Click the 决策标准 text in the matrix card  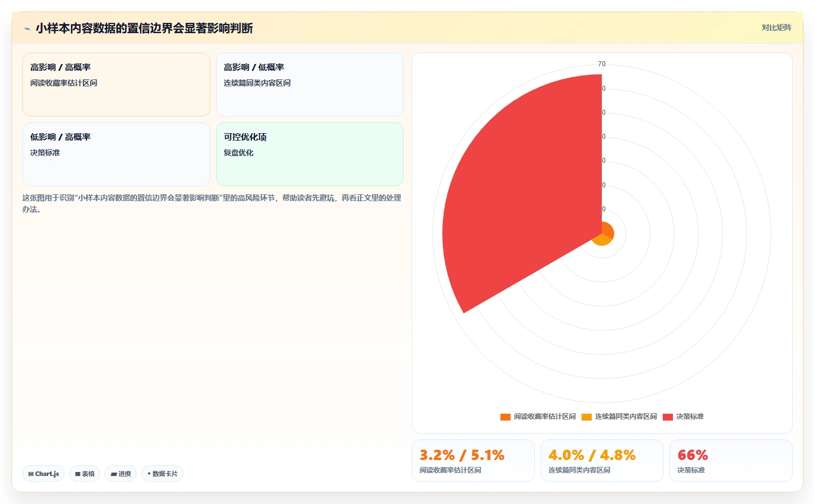coord(45,153)
